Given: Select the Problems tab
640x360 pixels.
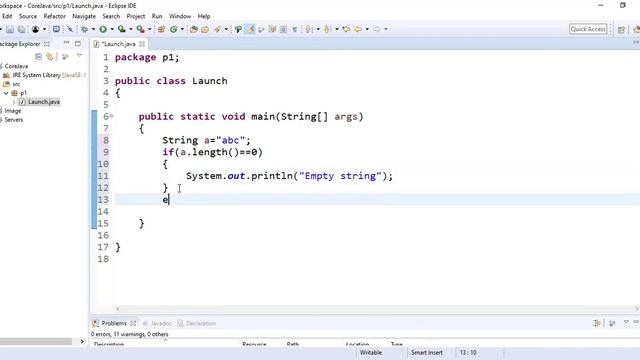Looking at the screenshot, I should click(113, 323).
